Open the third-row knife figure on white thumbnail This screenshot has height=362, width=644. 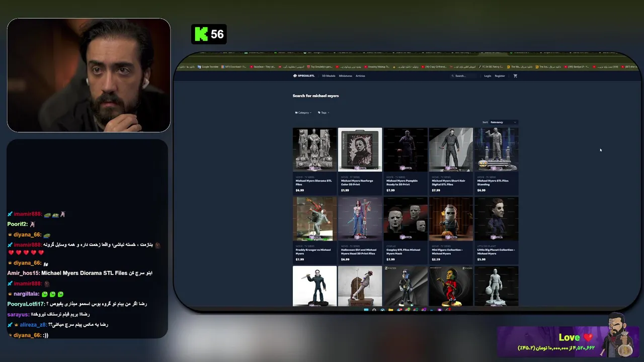point(314,286)
